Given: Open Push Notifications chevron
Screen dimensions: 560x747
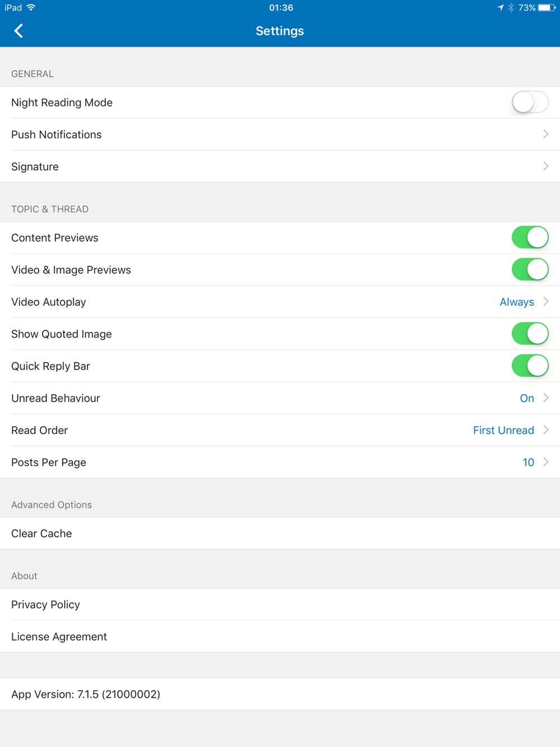Looking at the screenshot, I should pos(546,134).
